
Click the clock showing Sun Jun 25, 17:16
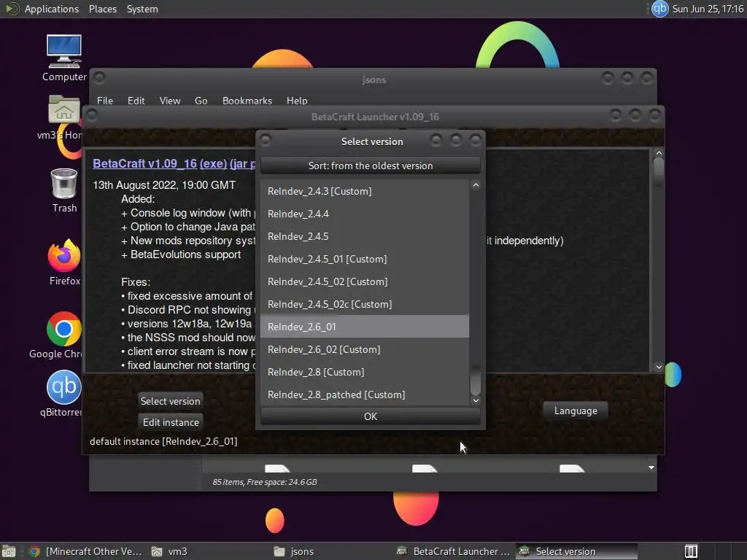click(708, 9)
